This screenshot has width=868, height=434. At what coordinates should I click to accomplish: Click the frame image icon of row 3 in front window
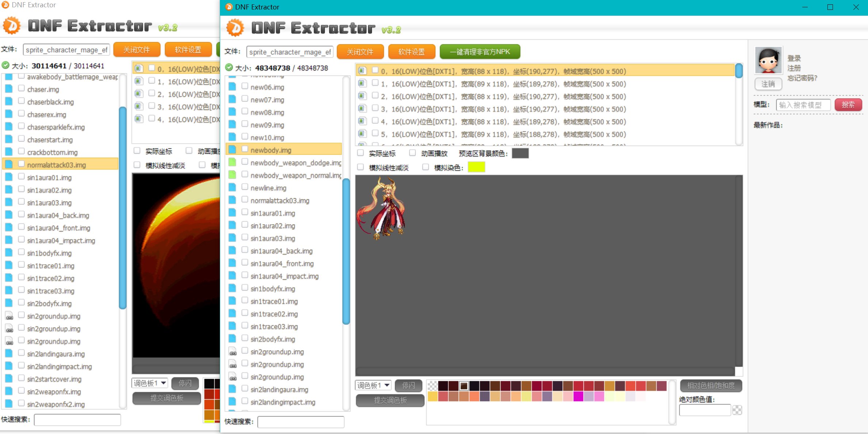[362, 108]
